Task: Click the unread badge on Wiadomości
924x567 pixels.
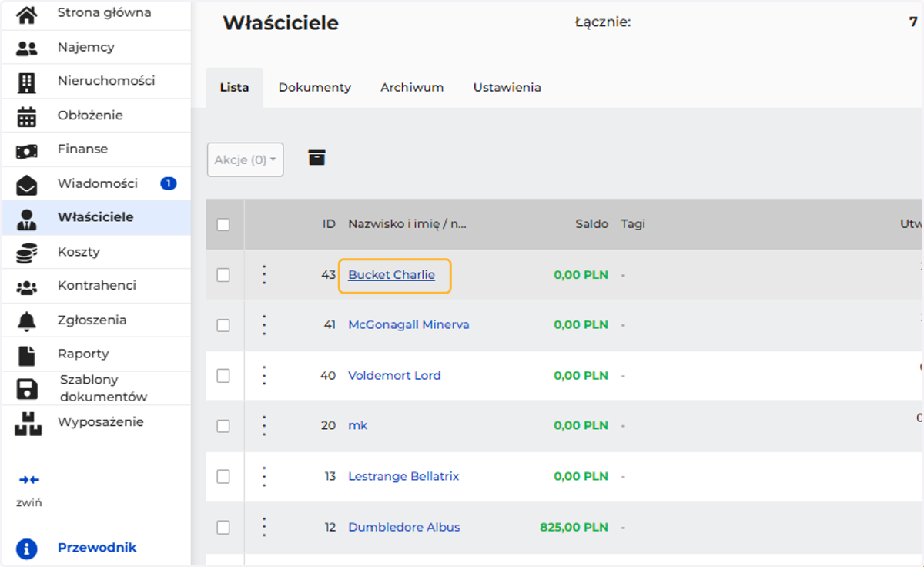Action: 169,183
